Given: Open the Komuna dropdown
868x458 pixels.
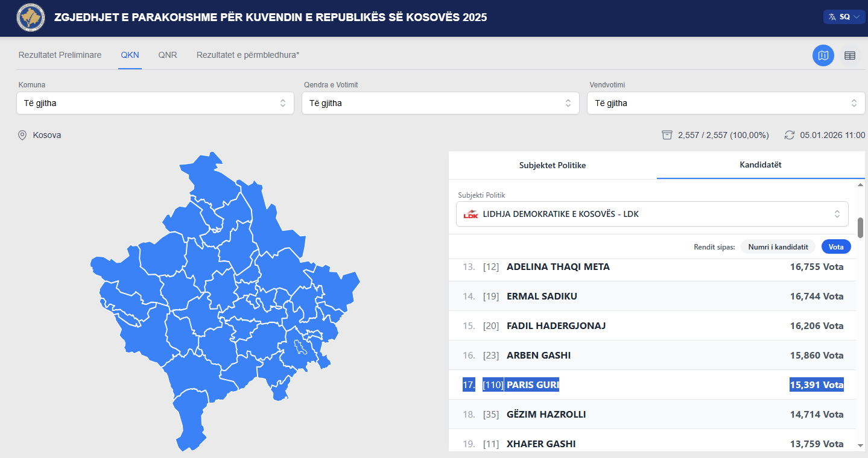Looking at the screenshot, I should (155, 103).
